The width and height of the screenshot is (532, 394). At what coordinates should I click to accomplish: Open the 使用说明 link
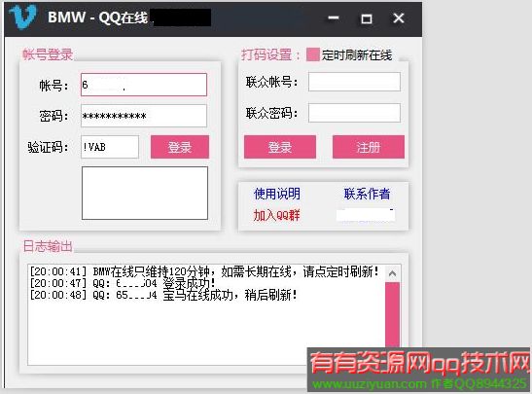[277, 194]
